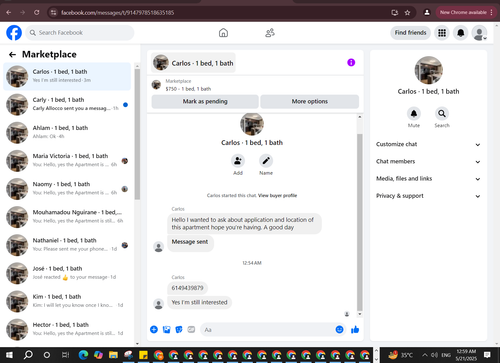Image resolution: width=500 pixels, height=363 pixels.
Task: Click the Facebook logo
Action: click(14, 33)
